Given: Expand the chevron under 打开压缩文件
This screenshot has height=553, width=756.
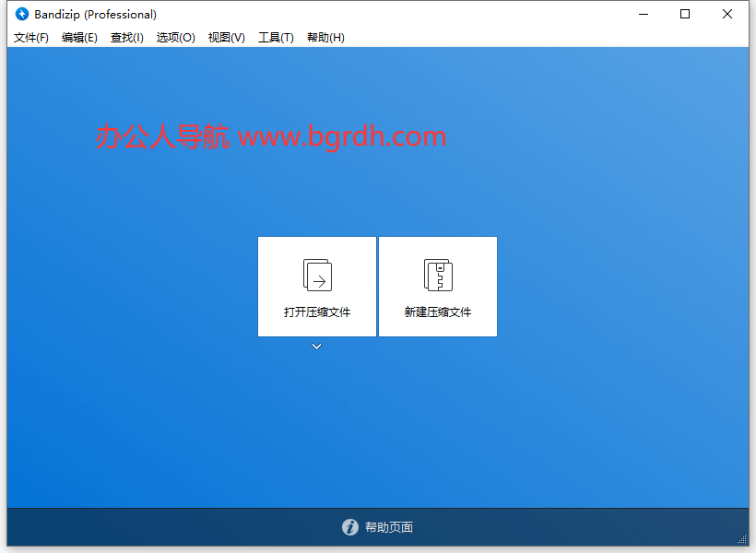Looking at the screenshot, I should pyautogui.click(x=317, y=347).
